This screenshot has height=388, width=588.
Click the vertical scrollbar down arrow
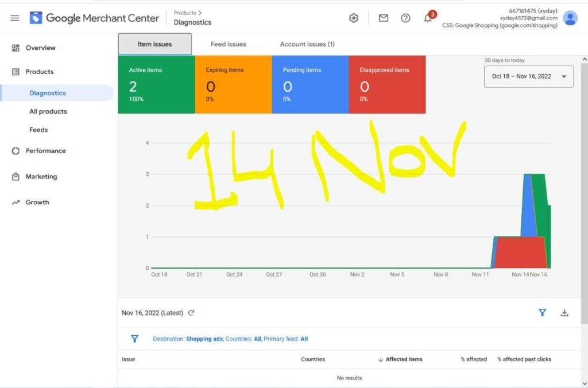(584, 384)
